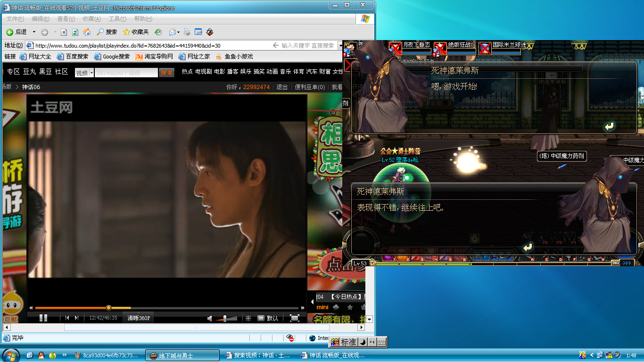Viewport: 644px width, 362px height.
Task: Go to the IE Home page icon
Action: coord(87,32)
